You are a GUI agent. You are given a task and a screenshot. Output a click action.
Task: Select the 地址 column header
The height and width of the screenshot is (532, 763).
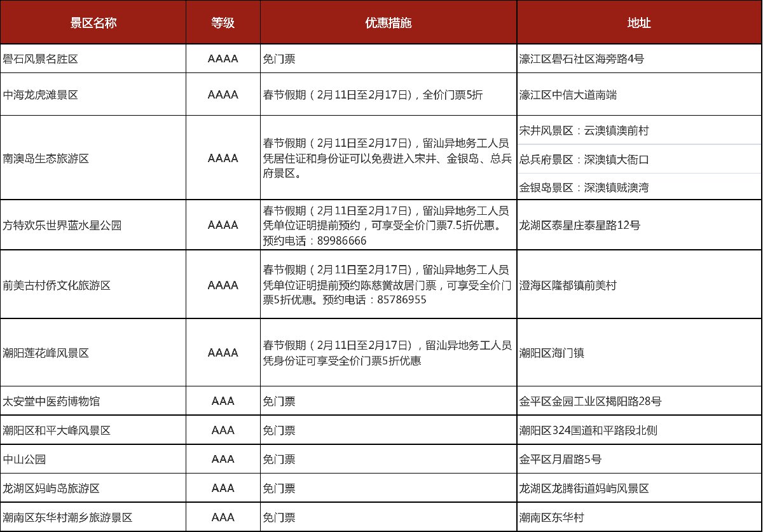point(639,23)
